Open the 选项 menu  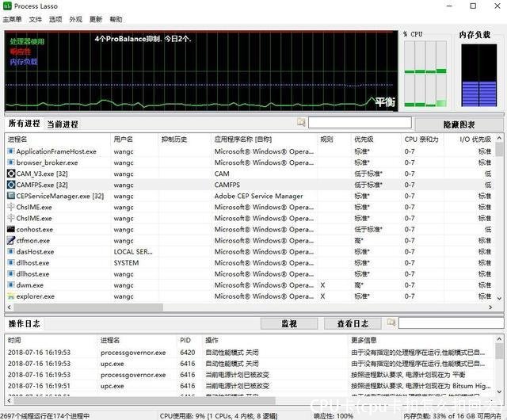click(55, 19)
